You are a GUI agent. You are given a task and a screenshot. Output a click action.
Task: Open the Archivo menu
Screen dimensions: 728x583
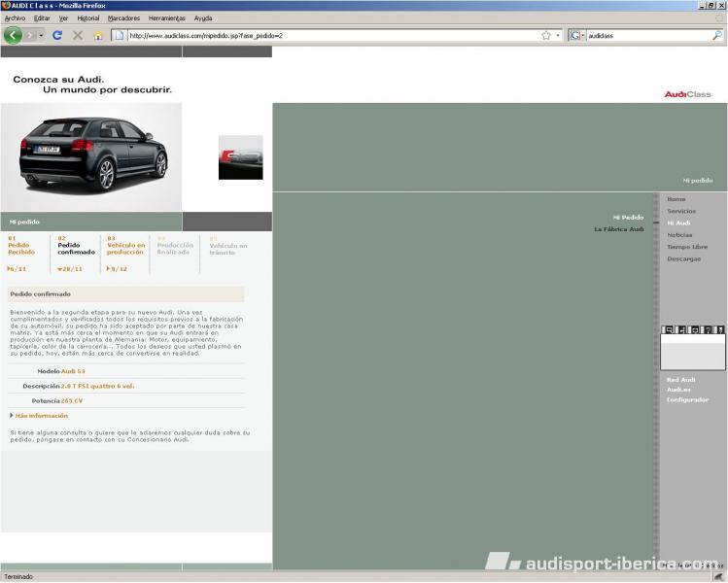15,18
